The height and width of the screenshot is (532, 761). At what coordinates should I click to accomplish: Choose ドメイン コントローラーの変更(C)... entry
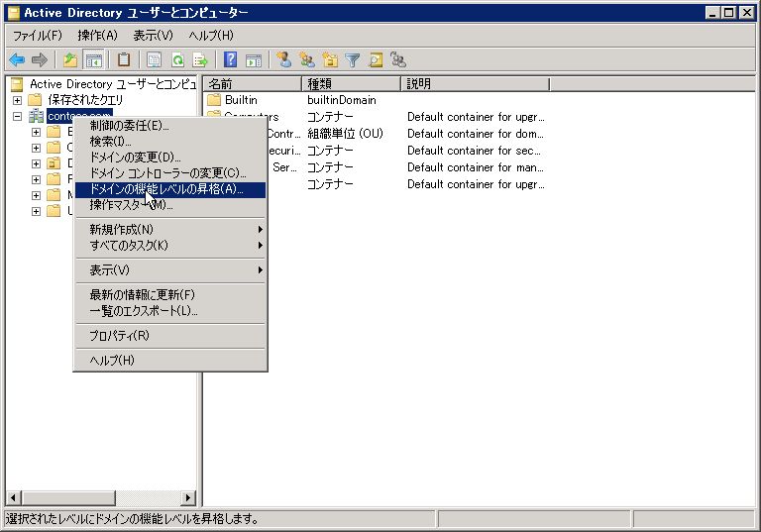coord(169,173)
